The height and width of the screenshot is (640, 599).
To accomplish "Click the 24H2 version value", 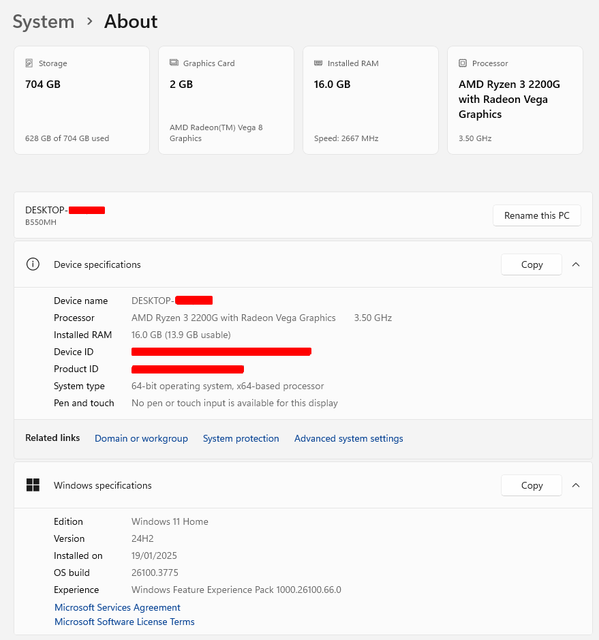I will [142, 538].
